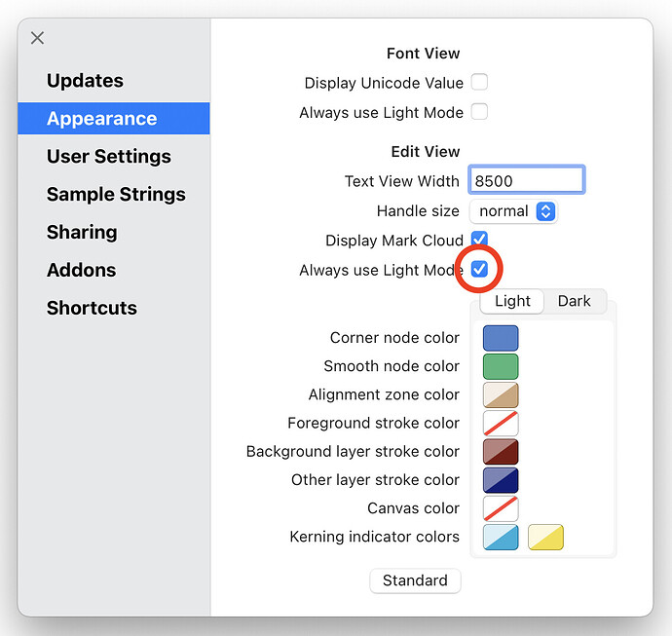
Task: Open the Handle size dropdown
Action: point(513,211)
